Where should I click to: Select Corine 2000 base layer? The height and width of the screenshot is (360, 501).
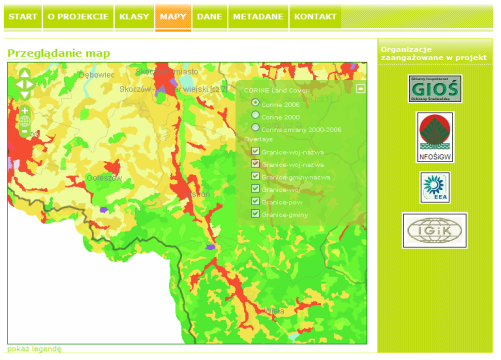[x=255, y=115]
